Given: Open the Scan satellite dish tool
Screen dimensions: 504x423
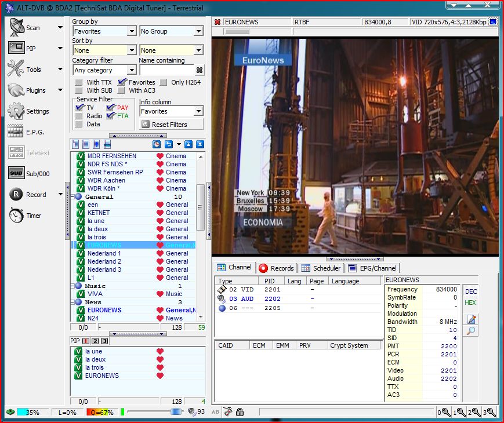Looking at the screenshot, I should click(x=16, y=27).
